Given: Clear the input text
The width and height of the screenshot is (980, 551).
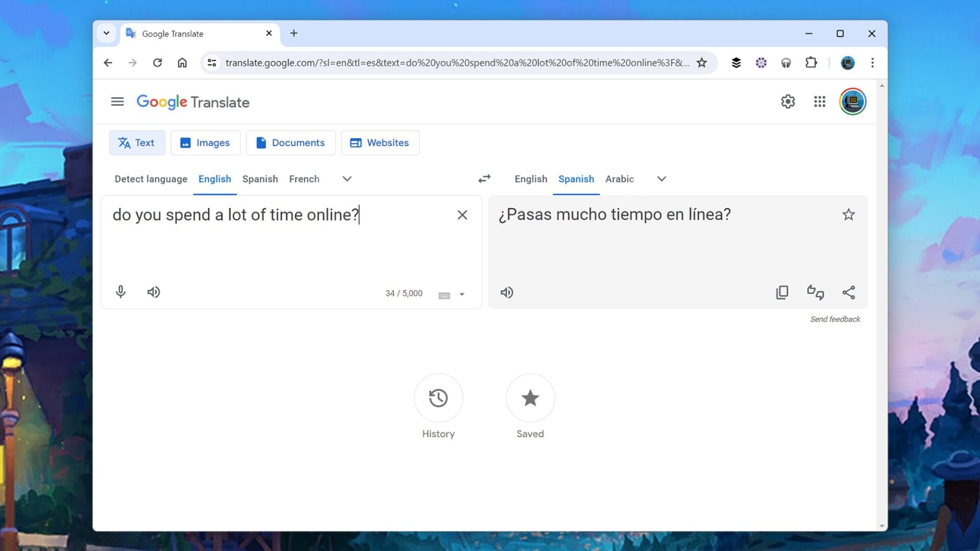Looking at the screenshot, I should 462,215.
